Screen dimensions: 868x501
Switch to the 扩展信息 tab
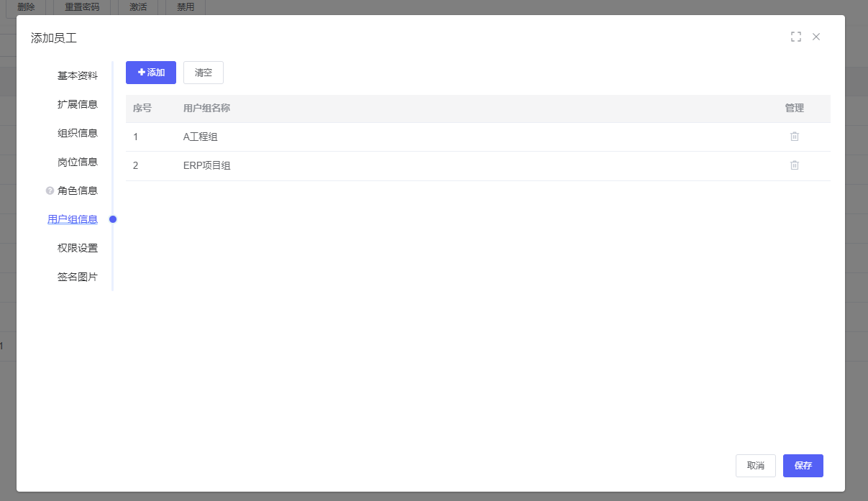click(78, 104)
